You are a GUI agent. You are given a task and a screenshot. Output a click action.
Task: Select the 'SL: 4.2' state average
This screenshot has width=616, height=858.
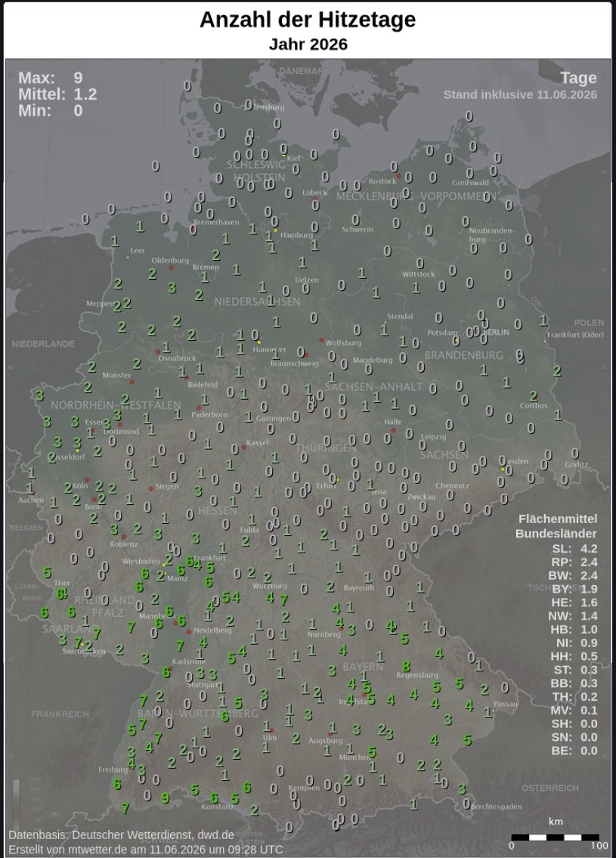574,549
